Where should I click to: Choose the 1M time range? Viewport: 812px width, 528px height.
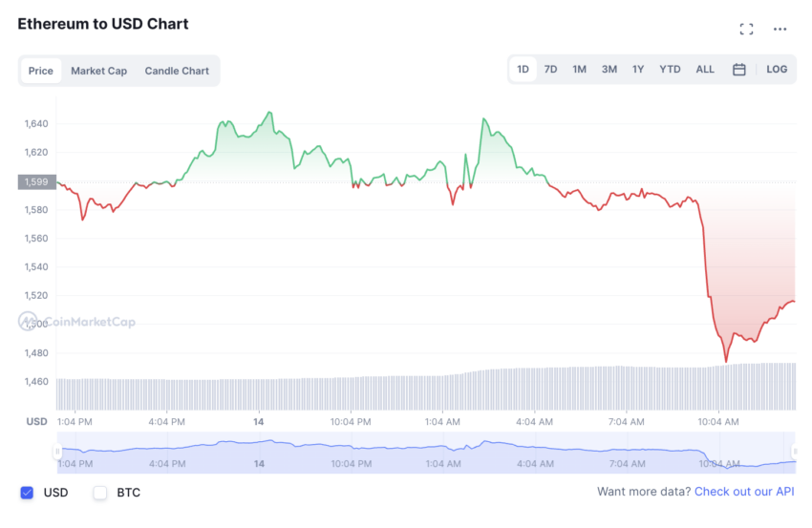pos(579,70)
